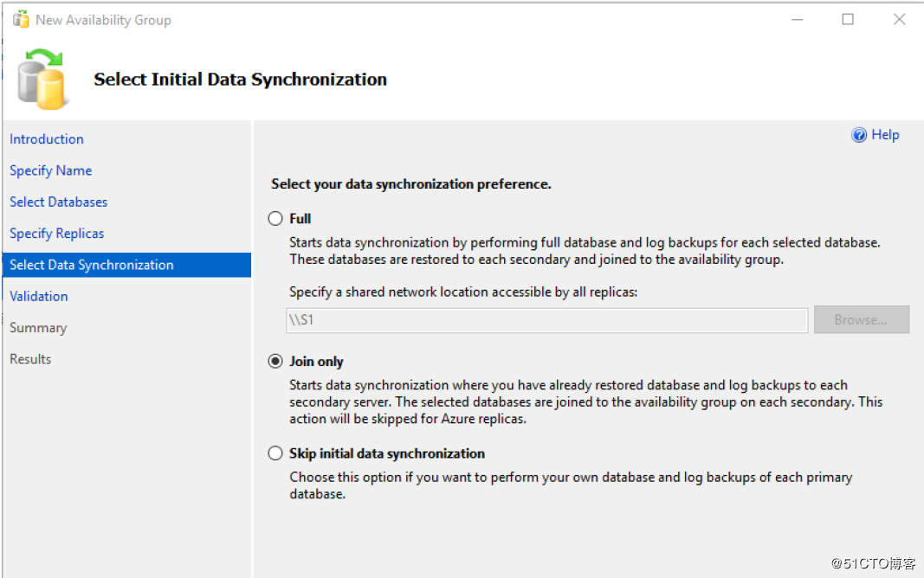This screenshot has width=924, height=578.
Task: Click the shared network location field
Action: (x=546, y=320)
